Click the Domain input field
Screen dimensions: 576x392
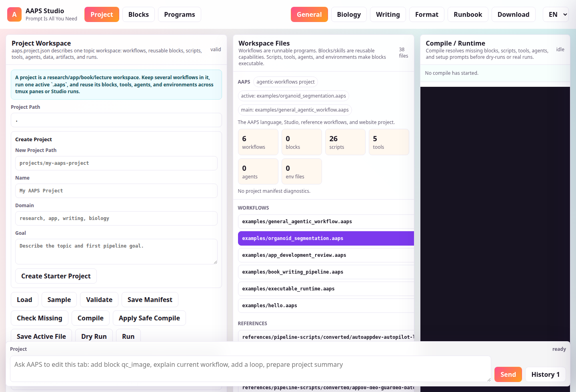click(x=116, y=218)
